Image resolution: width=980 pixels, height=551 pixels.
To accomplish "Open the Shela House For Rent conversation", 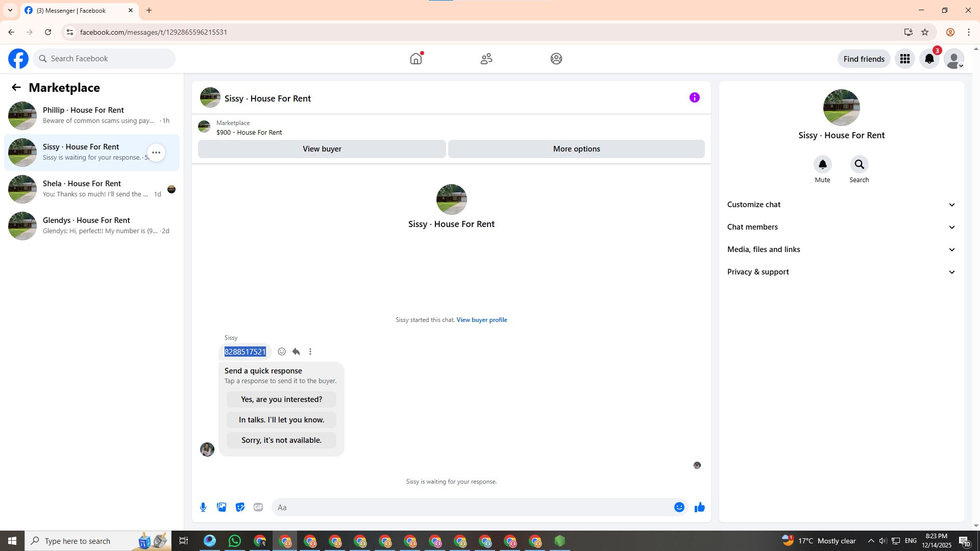I will click(x=92, y=189).
